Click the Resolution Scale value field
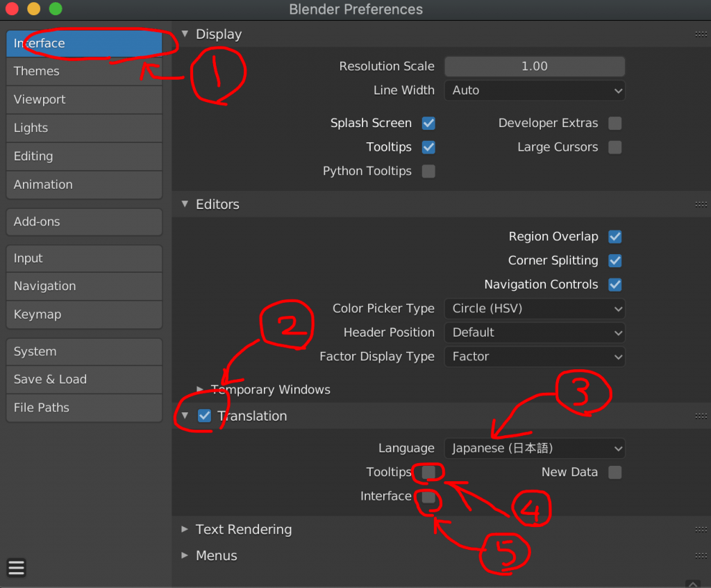 [x=535, y=67]
